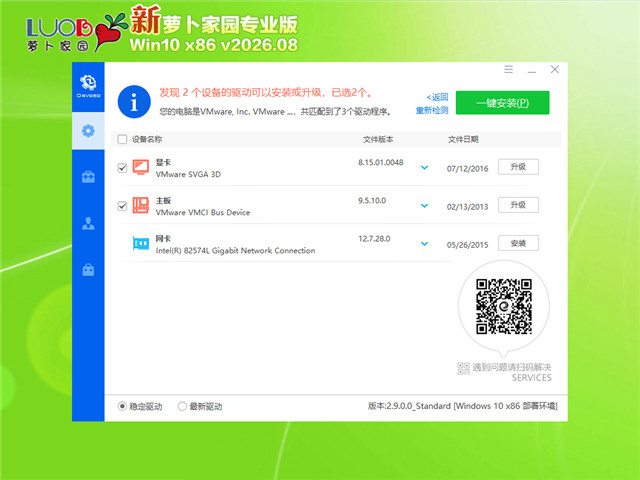Click the QR code image

[504, 307]
